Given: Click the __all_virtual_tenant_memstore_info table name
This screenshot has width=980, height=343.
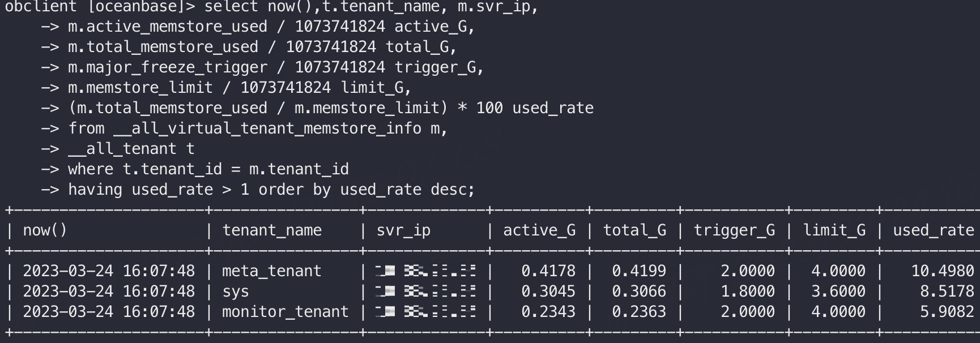Looking at the screenshot, I should pyautogui.click(x=267, y=129).
